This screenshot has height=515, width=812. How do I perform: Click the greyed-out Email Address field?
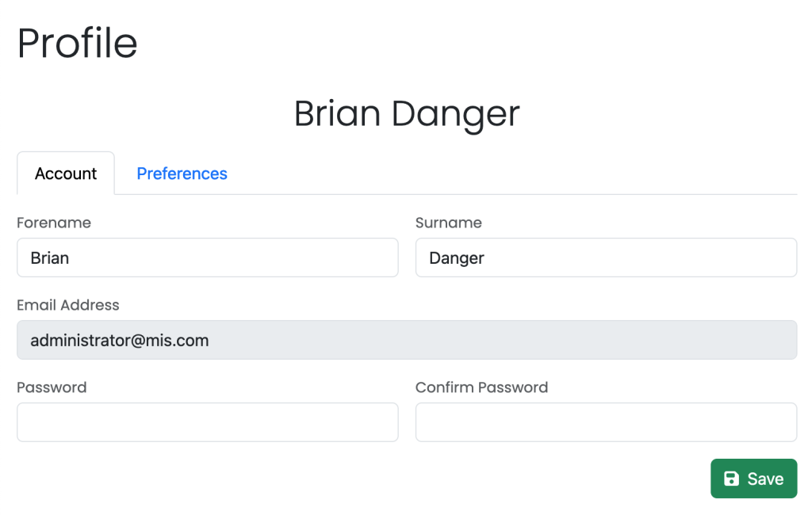(x=407, y=340)
